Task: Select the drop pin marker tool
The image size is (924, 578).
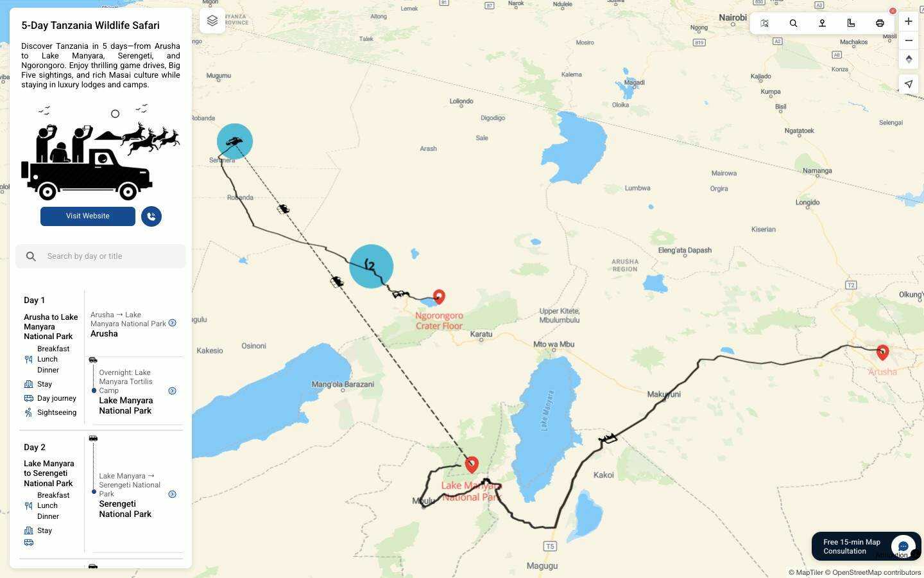Action: 822,23
